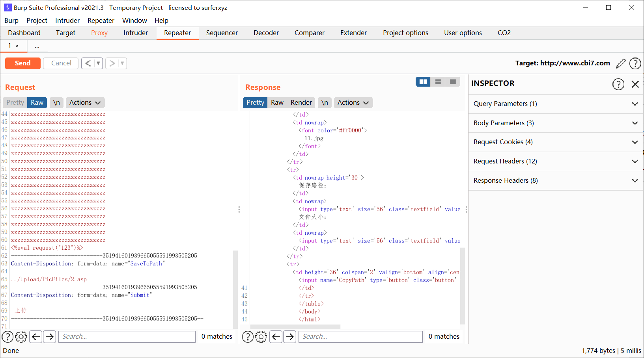
Task: Click the eval request("123") payload line
Action: tap(47, 248)
